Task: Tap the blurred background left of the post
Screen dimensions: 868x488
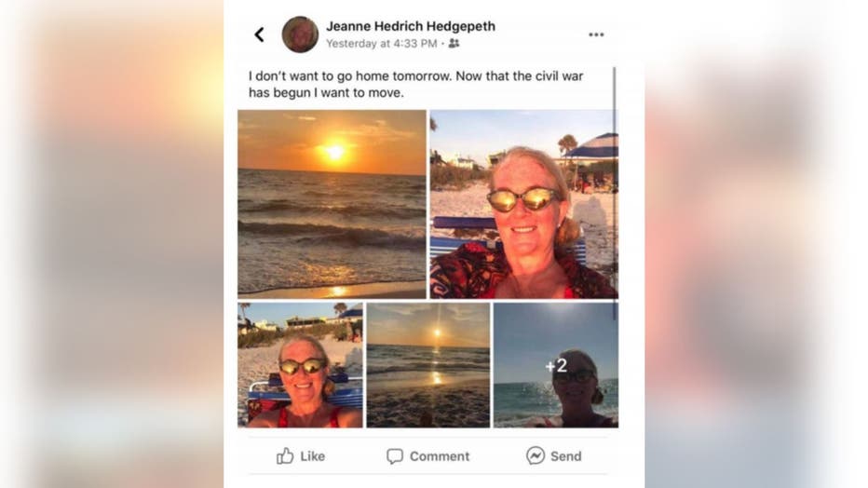Action: point(112,244)
